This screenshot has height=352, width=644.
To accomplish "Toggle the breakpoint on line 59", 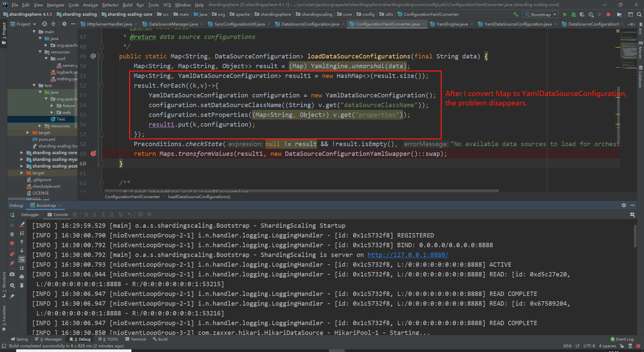I will pos(94,153).
